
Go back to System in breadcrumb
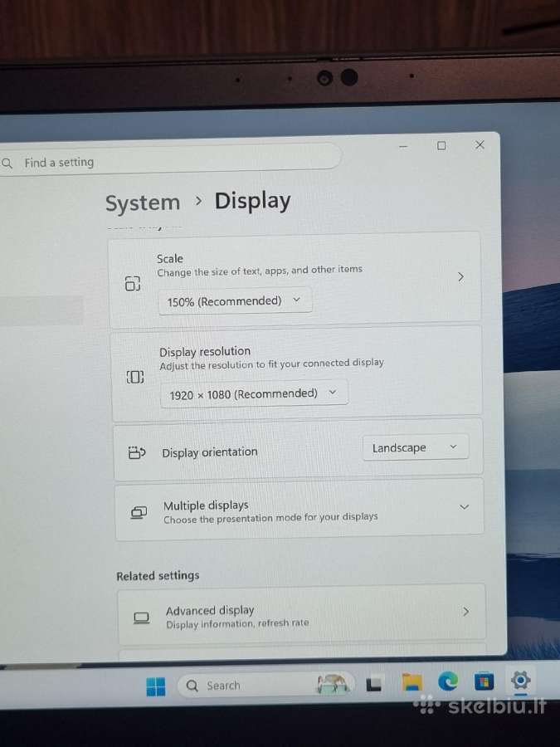[x=143, y=203]
